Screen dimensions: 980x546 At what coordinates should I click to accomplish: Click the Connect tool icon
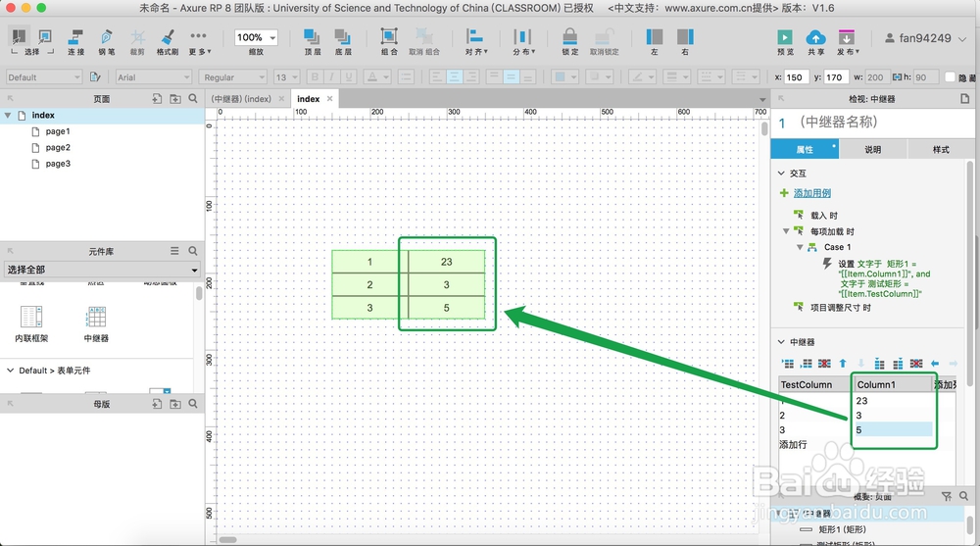point(75,37)
